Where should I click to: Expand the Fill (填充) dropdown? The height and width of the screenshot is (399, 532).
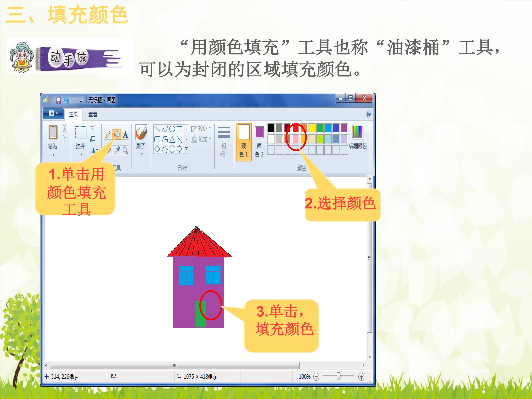pos(202,139)
